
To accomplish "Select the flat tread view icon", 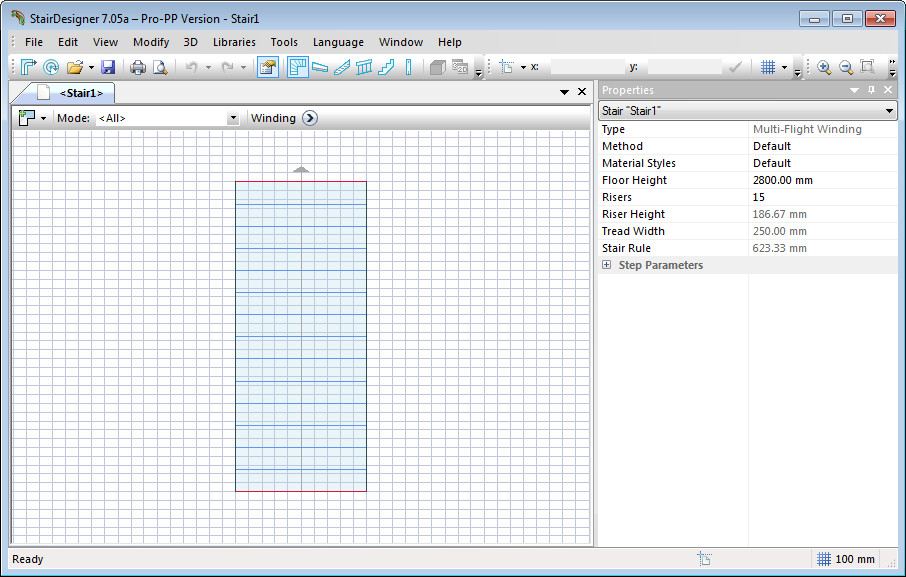I will (x=320, y=67).
